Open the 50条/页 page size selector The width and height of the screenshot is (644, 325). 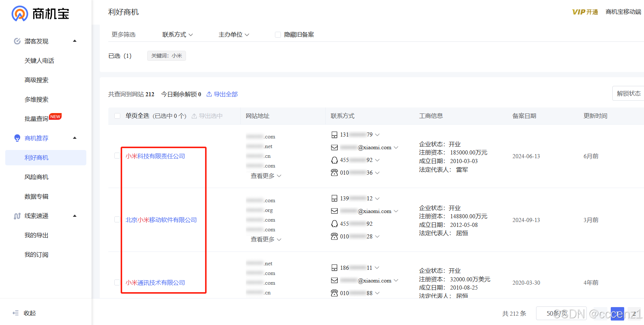coord(561,313)
